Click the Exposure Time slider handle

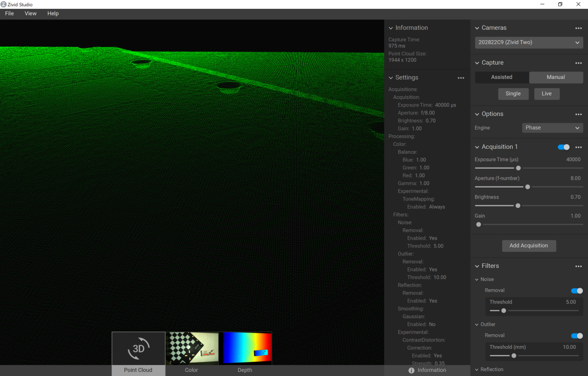(518, 168)
